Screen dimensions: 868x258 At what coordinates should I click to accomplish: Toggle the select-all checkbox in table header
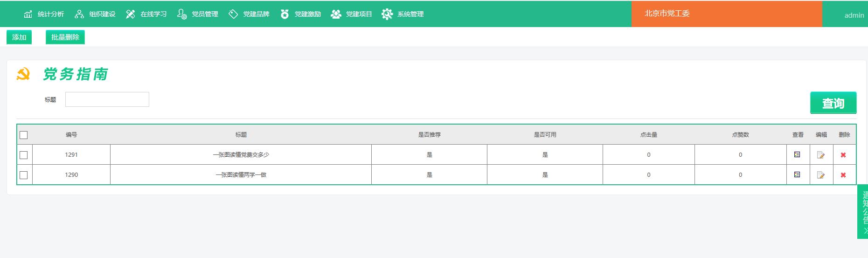click(x=24, y=135)
